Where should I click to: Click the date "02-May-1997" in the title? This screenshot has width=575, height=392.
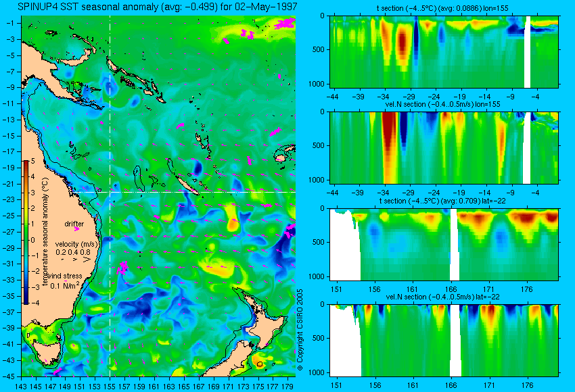tap(268, 7)
